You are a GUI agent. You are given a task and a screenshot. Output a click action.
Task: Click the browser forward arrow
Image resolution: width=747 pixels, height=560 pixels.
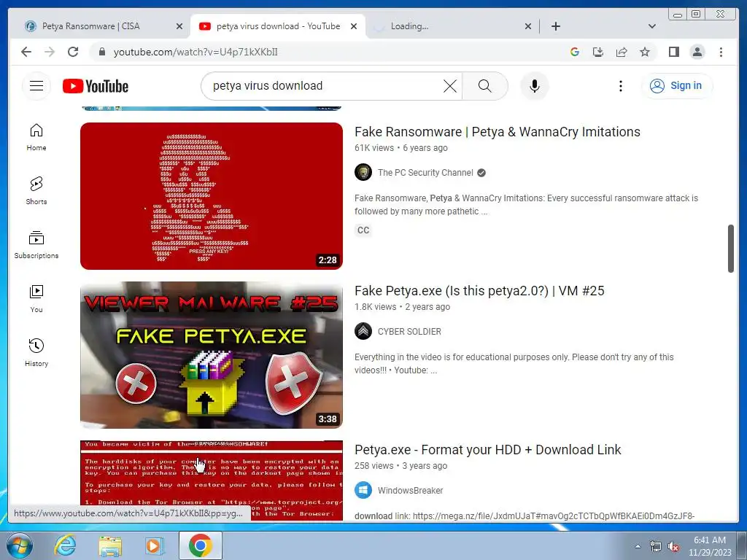[x=50, y=52]
